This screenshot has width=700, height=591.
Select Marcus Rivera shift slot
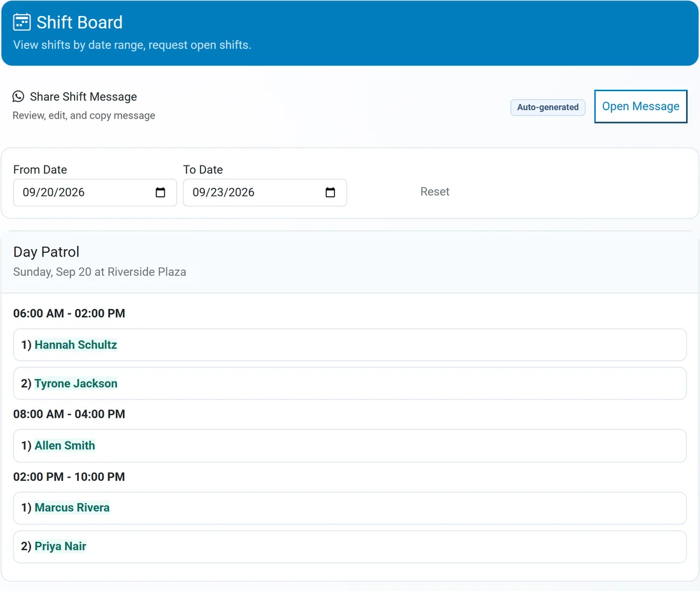click(350, 508)
